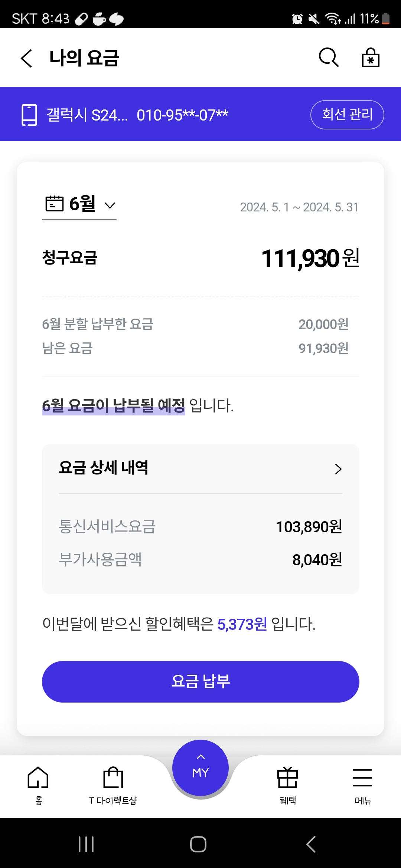Image resolution: width=401 pixels, height=868 pixels.
Task: Expand the 6월 month dropdown arrow
Action: 110,205
